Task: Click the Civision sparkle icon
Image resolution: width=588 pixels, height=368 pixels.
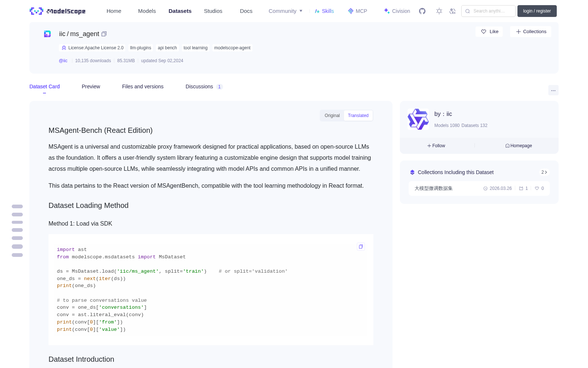Action: coord(387,11)
